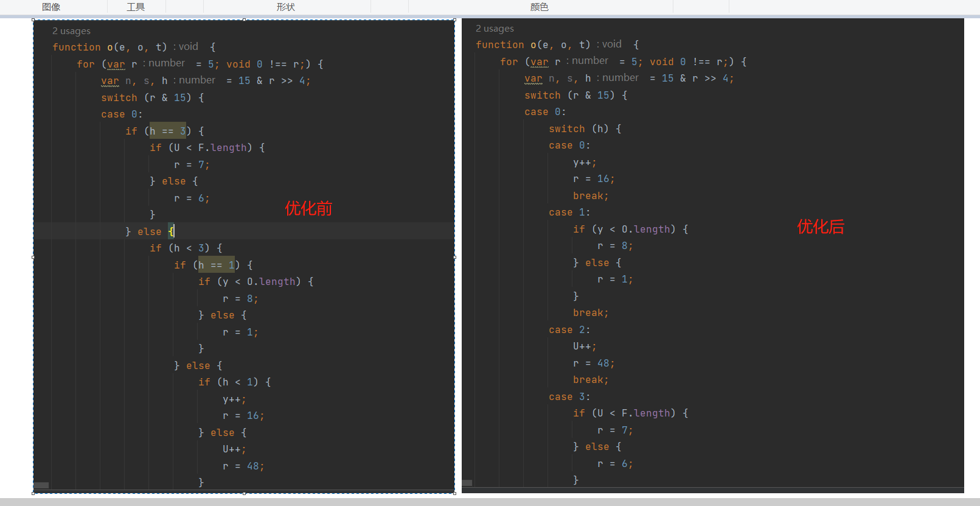Click 'if (y < O.length) {' in 优化前 code
This screenshot has height=506, width=980.
pyautogui.click(x=256, y=281)
